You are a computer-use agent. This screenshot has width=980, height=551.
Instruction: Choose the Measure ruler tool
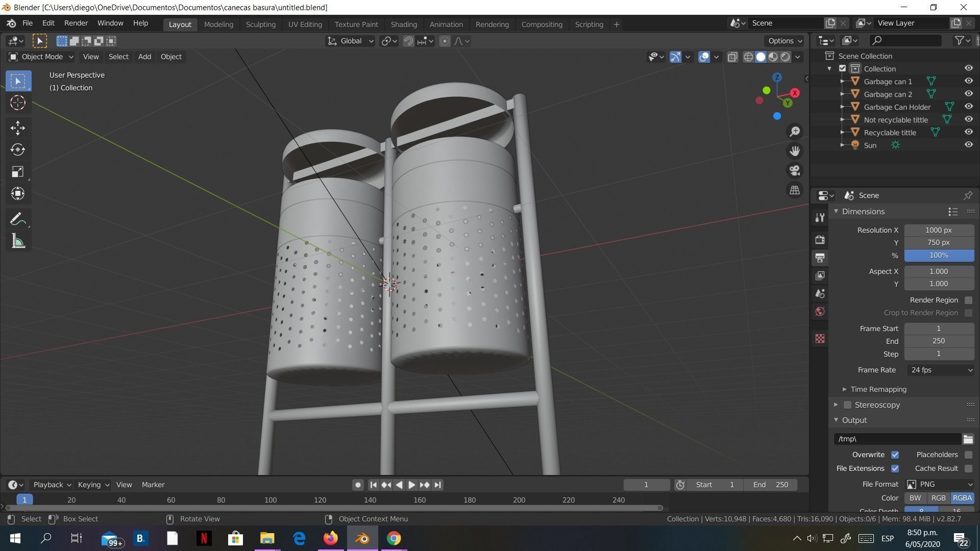(x=18, y=241)
